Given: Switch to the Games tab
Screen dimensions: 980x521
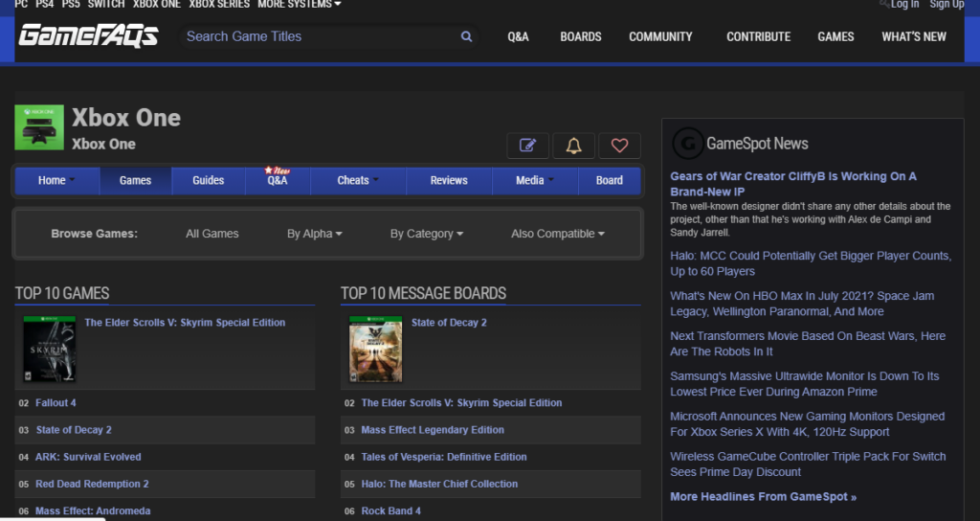Looking at the screenshot, I should tap(135, 180).
